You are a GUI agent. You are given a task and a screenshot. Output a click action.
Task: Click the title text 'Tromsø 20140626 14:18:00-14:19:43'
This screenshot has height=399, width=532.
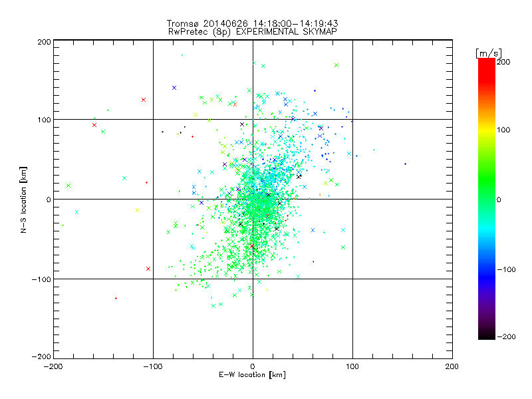[x=252, y=23]
